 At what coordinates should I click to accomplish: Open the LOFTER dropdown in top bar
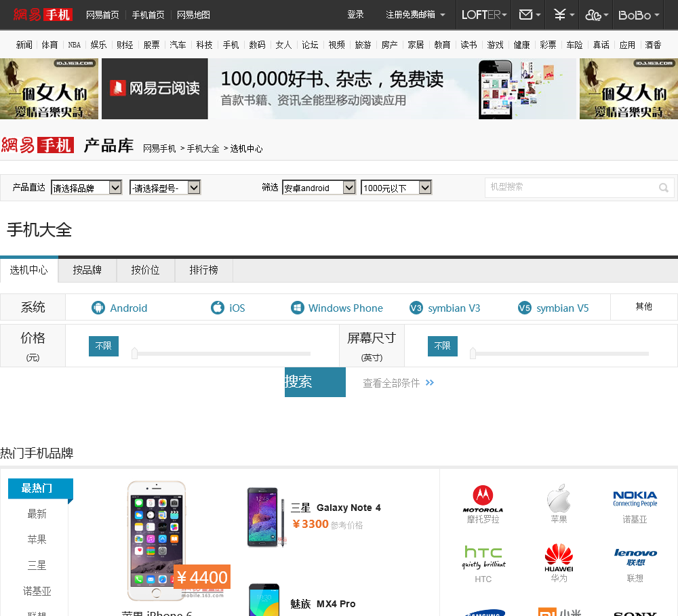484,15
